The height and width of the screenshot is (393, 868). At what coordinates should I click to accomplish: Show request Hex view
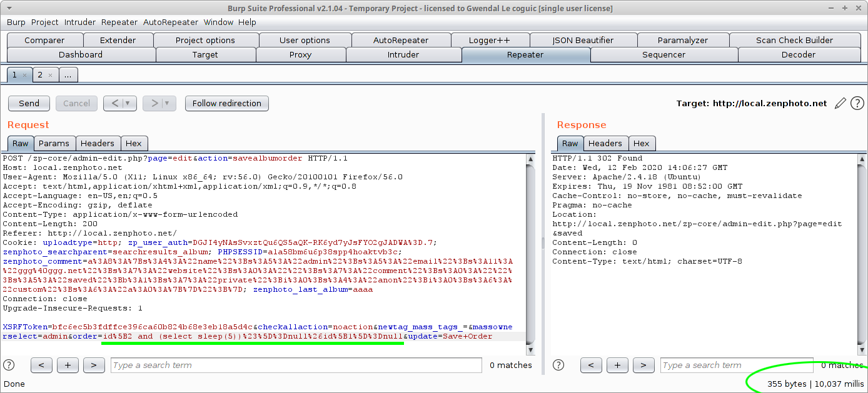134,143
